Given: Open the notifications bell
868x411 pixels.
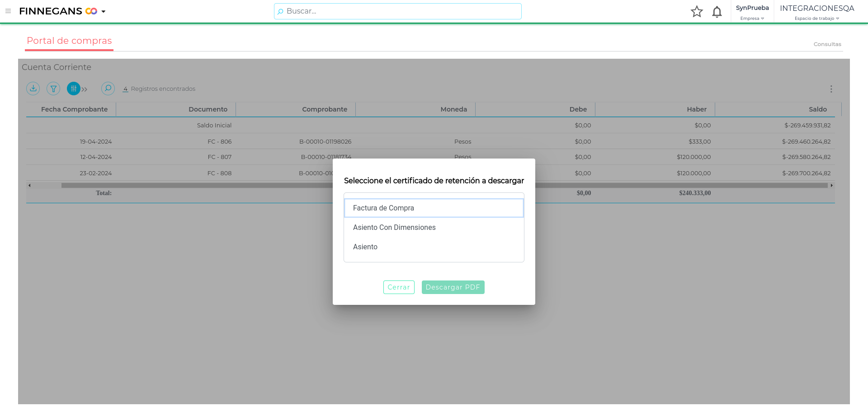Looking at the screenshot, I should coord(717,12).
